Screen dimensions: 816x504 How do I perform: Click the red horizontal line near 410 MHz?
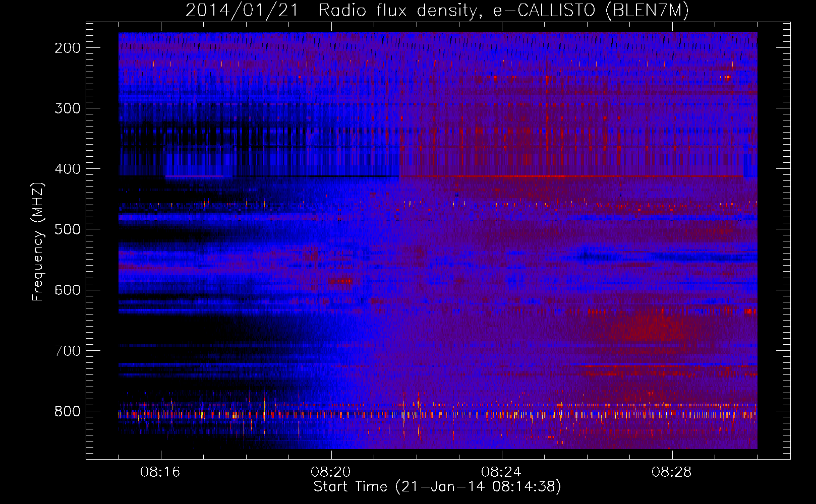[x=571, y=176]
